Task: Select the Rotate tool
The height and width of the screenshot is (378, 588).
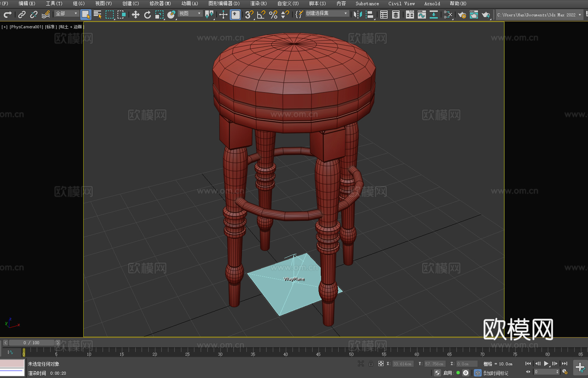Action: (x=148, y=14)
